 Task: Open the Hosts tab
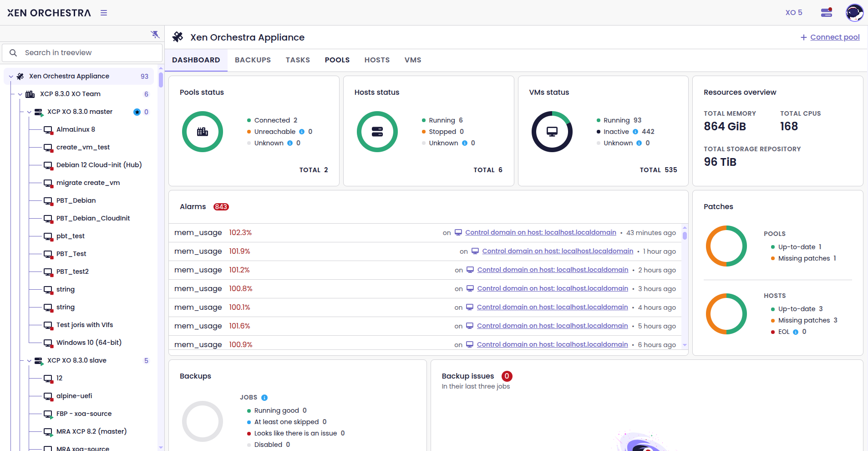click(x=377, y=60)
